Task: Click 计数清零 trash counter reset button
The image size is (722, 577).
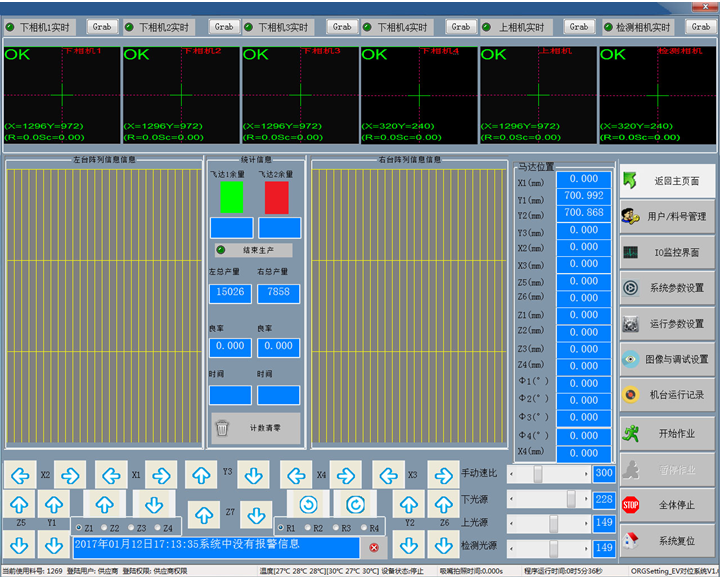Action: point(254,428)
